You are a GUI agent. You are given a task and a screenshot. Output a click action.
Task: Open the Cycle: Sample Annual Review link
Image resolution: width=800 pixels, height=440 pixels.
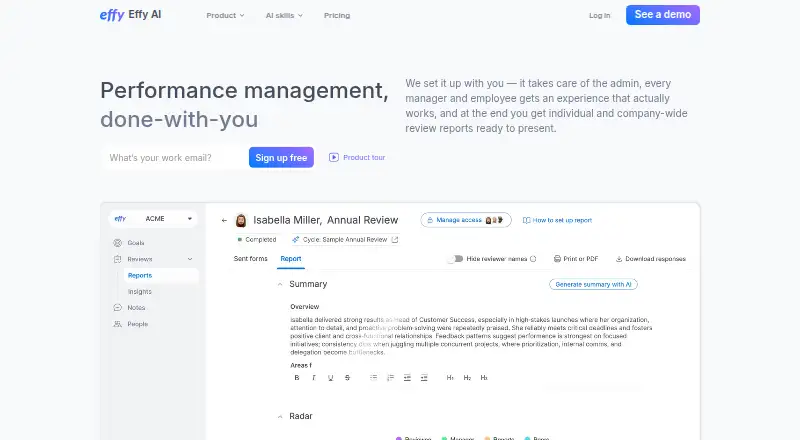pos(345,239)
